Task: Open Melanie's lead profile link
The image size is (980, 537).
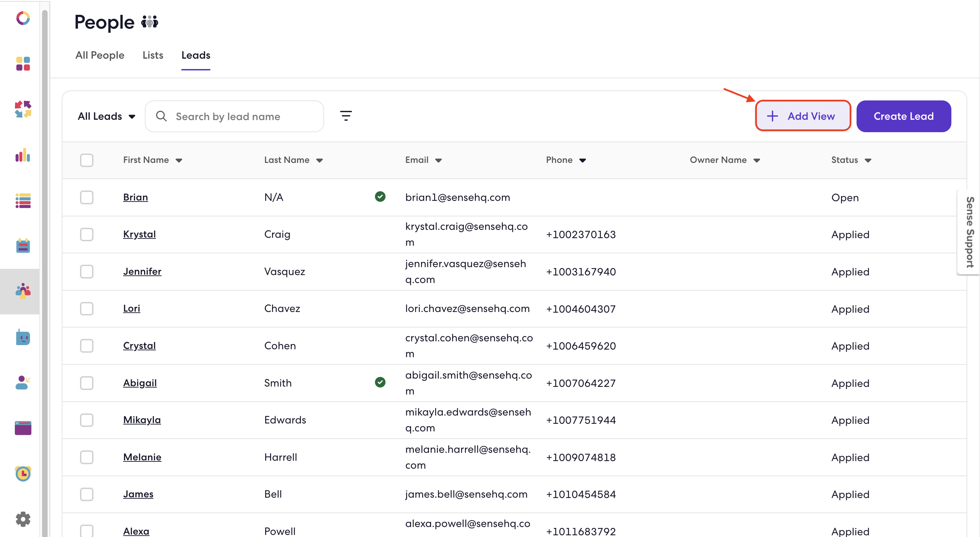Action: point(142,457)
